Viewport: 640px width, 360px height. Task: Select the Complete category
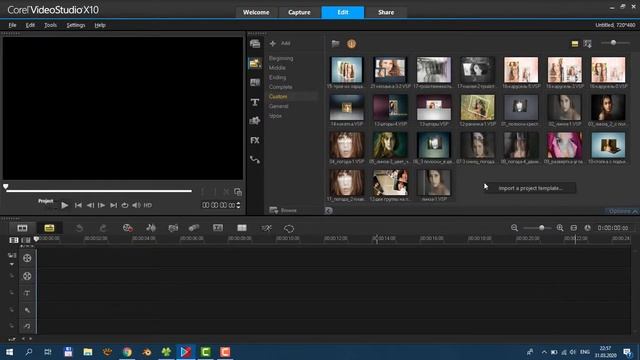coord(280,87)
